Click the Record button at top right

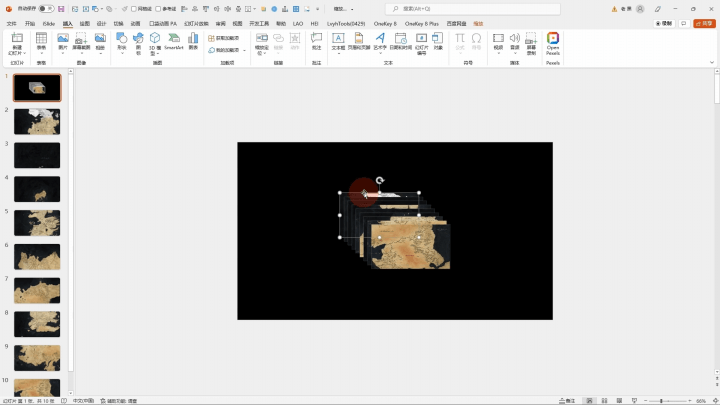point(663,23)
